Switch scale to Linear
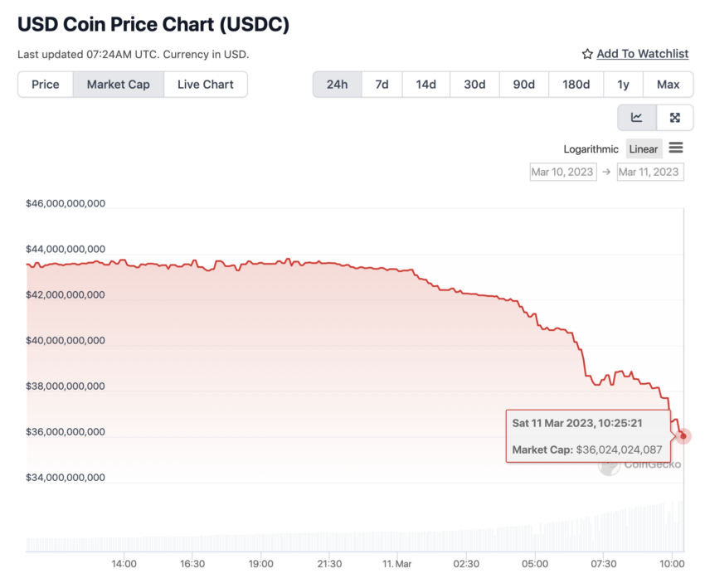The image size is (705, 588). pyautogui.click(x=644, y=149)
